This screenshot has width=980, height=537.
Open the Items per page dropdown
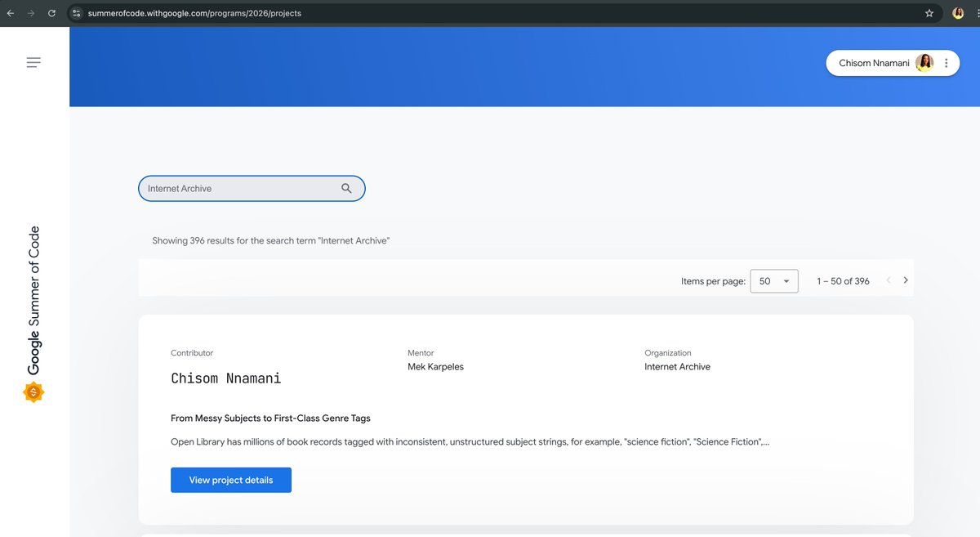coord(774,281)
